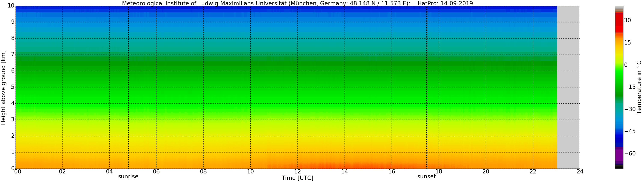Select the 'Time [UTC]' x-axis label
The image size is (644, 182).
point(297,178)
